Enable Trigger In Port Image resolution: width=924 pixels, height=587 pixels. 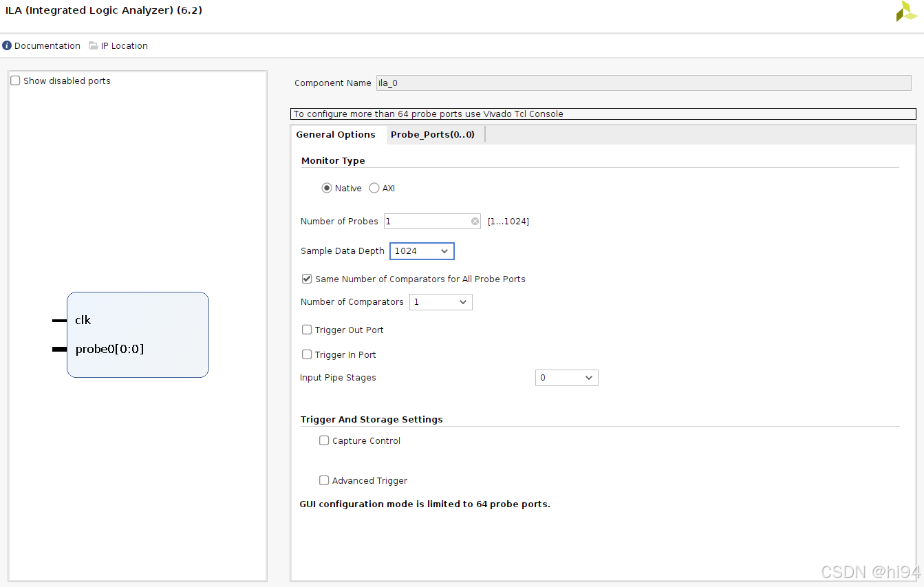307,354
